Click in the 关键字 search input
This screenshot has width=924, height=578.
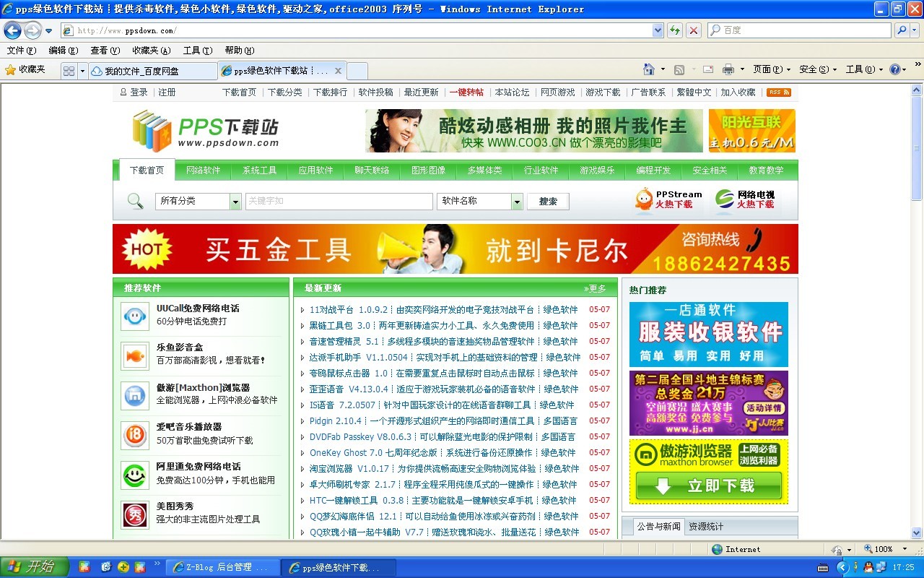pos(339,201)
